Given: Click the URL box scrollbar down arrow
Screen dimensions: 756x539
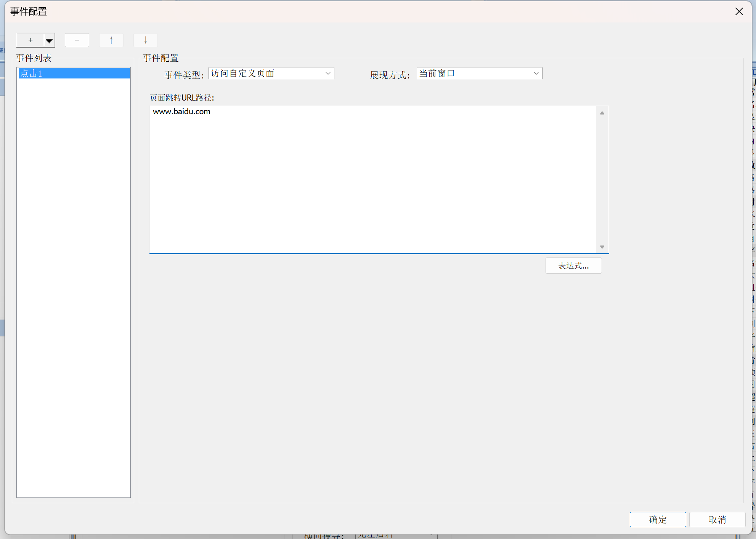Looking at the screenshot, I should [x=602, y=247].
